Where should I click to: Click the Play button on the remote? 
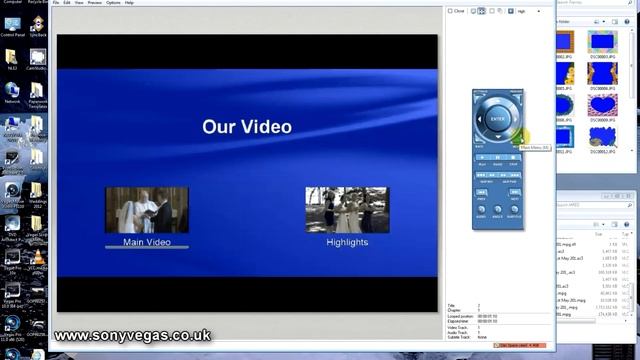[x=482, y=158]
